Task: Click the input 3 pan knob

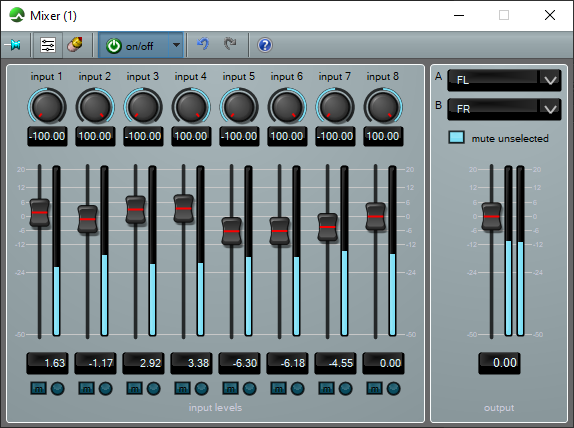Action: point(143,107)
